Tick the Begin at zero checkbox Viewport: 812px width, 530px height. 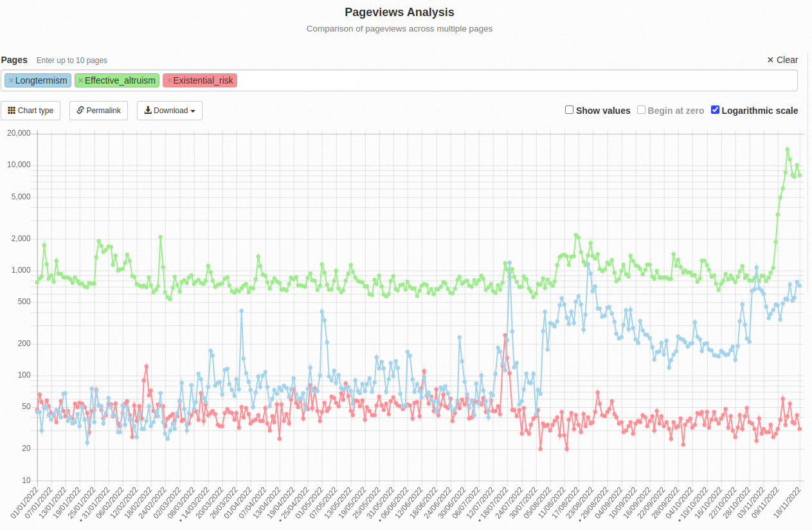click(641, 110)
